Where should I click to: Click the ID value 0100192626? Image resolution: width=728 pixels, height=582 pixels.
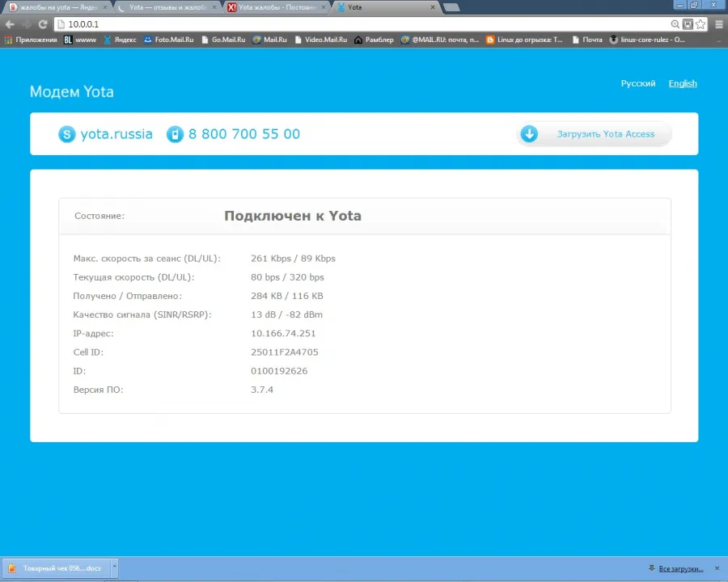pyautogui.click(x=279, y=371)
